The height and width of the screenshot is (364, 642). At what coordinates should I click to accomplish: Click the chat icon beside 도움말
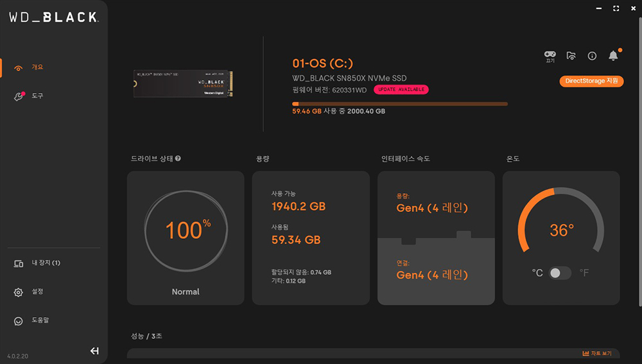[19, 321]
